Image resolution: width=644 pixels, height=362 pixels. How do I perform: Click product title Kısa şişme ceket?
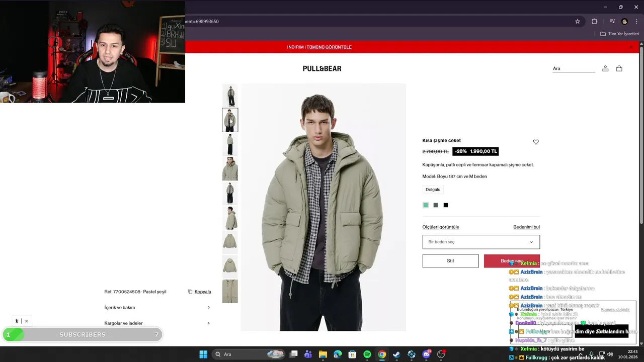coord(441,141)
